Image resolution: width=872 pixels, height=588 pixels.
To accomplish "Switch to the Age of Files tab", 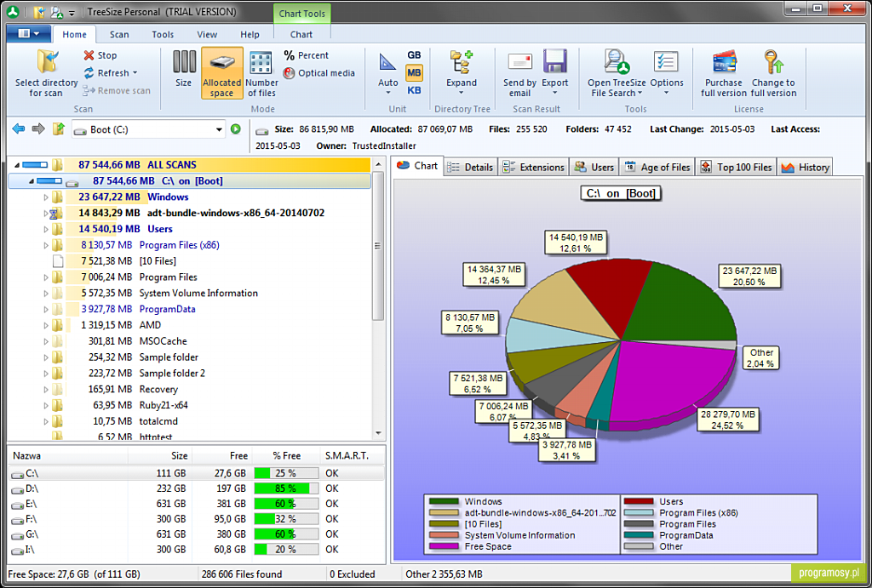I will click(658, 168).
